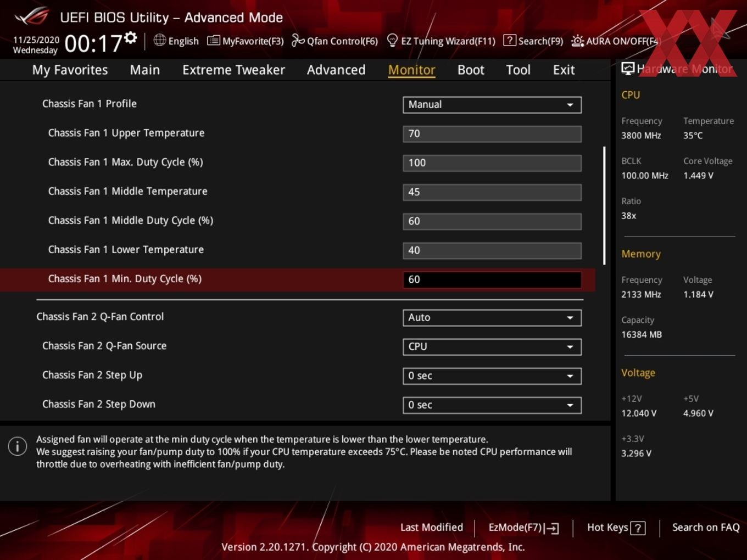Select Chassis Fan 2 Q-Fan Source label
The image size is (747, 560).
point(104,346)
